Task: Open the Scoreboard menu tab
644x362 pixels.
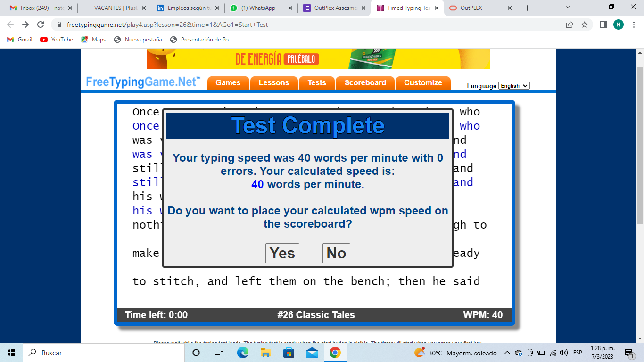Action: (x=365, y=82)
